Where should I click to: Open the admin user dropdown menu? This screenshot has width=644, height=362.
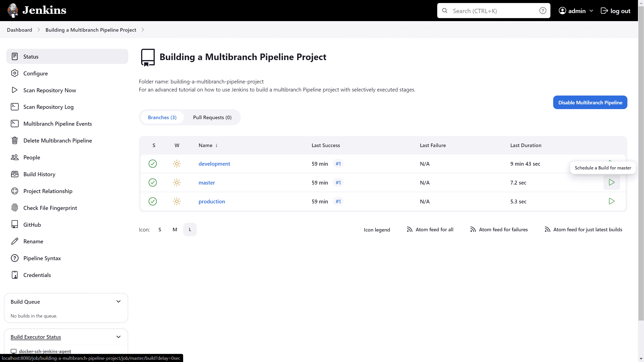coord(591,11)
